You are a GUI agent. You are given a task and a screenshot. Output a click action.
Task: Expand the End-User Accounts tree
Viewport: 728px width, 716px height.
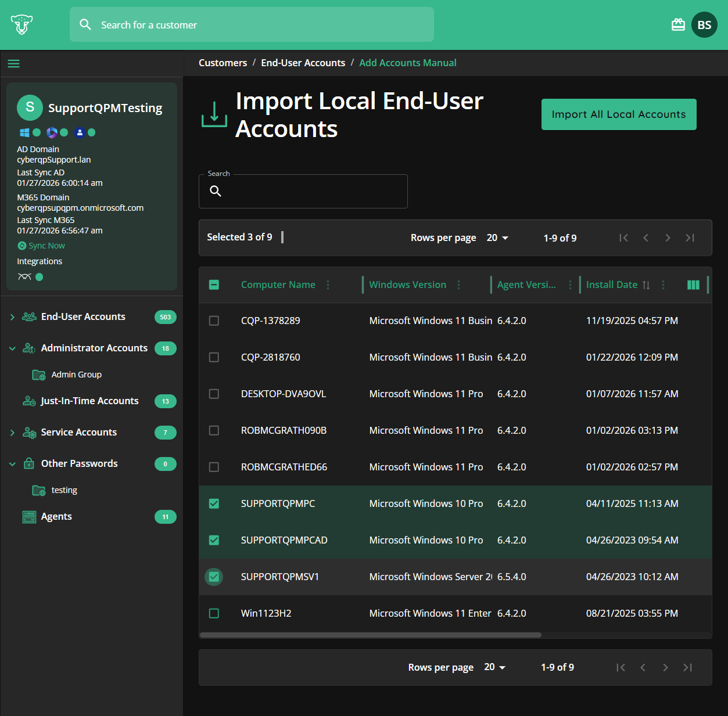(x=12, y=317)
